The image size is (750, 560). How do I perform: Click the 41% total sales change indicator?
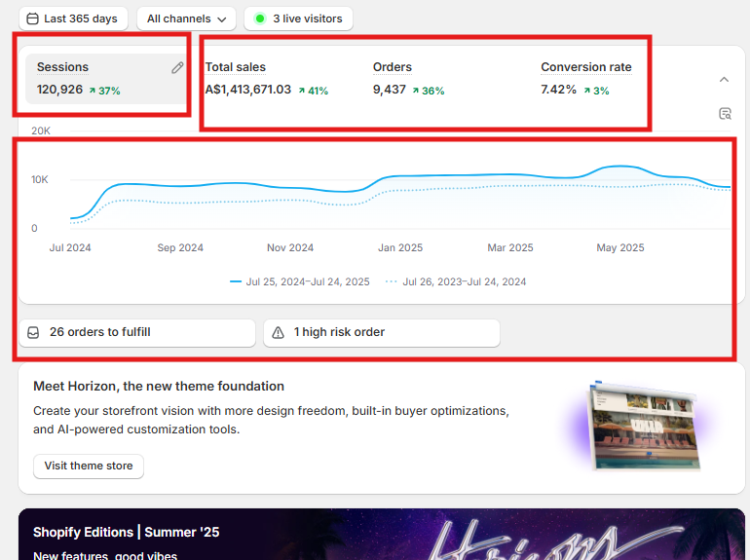point(314,91)
